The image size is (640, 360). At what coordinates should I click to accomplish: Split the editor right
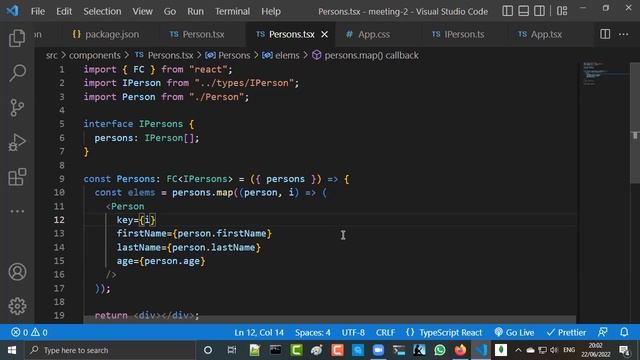pyautogui.click(x=605, y=34)
